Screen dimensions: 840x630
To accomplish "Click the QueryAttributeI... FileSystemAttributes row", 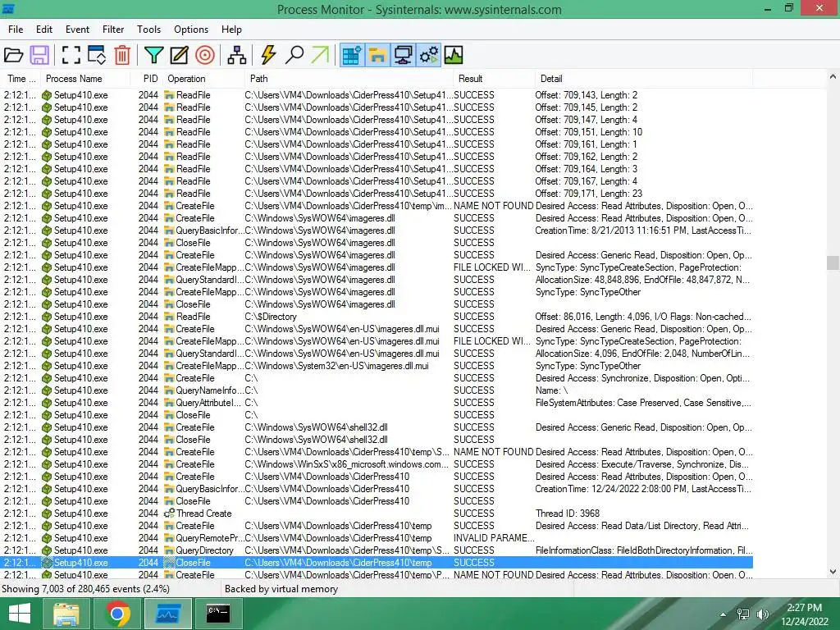I will click(x=377, y=403).
